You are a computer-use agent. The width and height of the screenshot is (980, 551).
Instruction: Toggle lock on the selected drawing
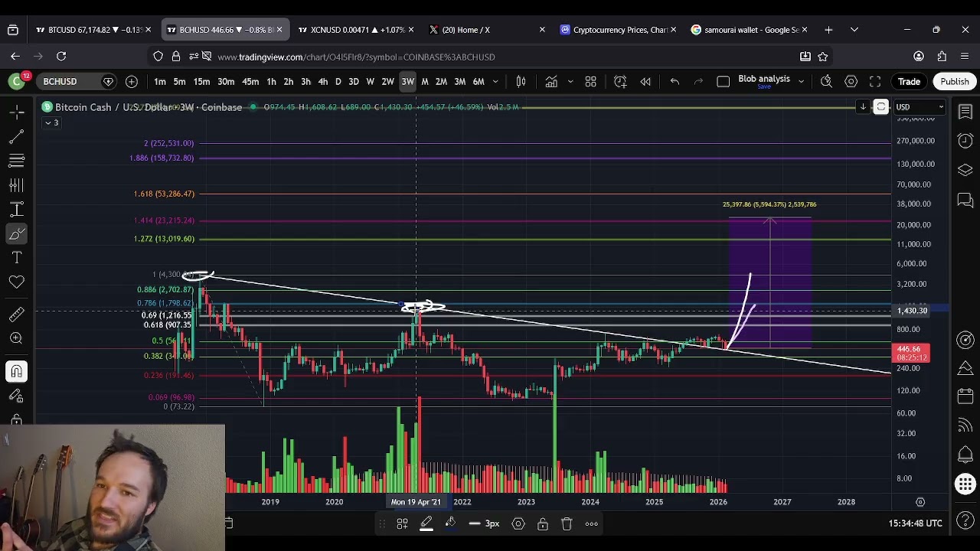pos(543,523)
